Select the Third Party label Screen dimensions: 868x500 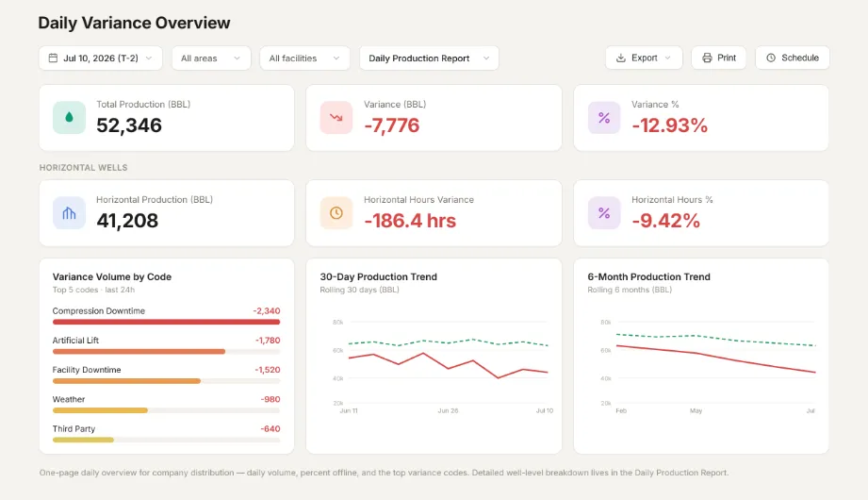(x=74, y=429)
